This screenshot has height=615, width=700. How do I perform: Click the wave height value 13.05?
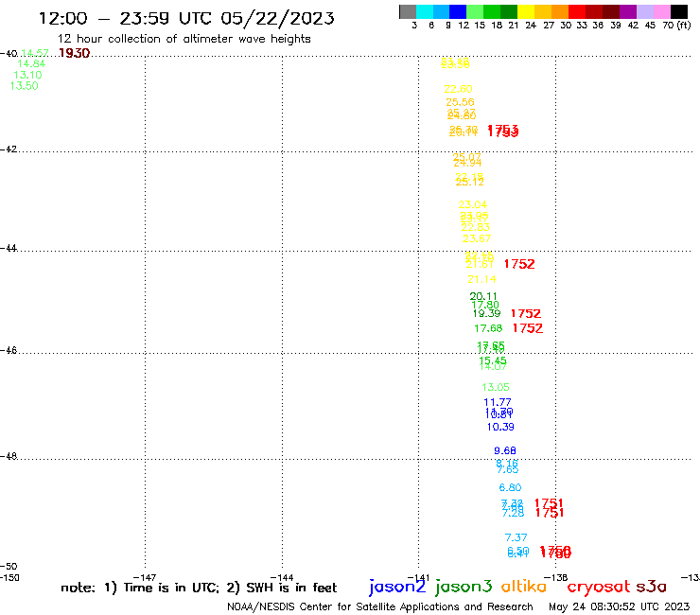(x=496, y=387)
